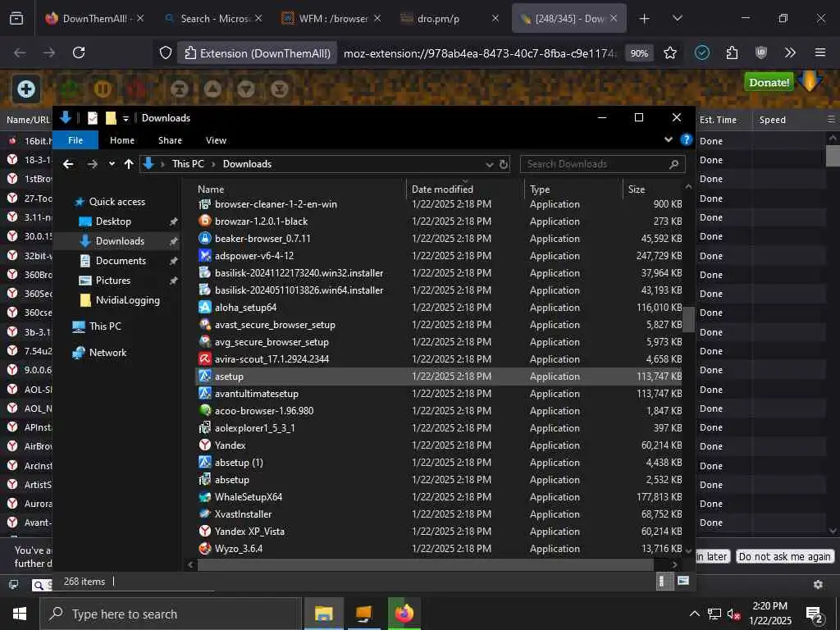840x630 pixels.
Task: Open the Home ribbon tab
Action: tap(122, 140)
